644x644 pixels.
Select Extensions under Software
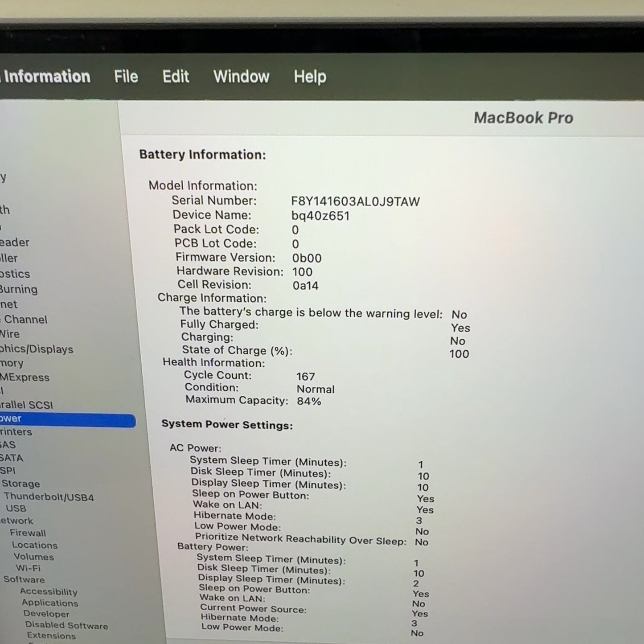coord(51,636)
